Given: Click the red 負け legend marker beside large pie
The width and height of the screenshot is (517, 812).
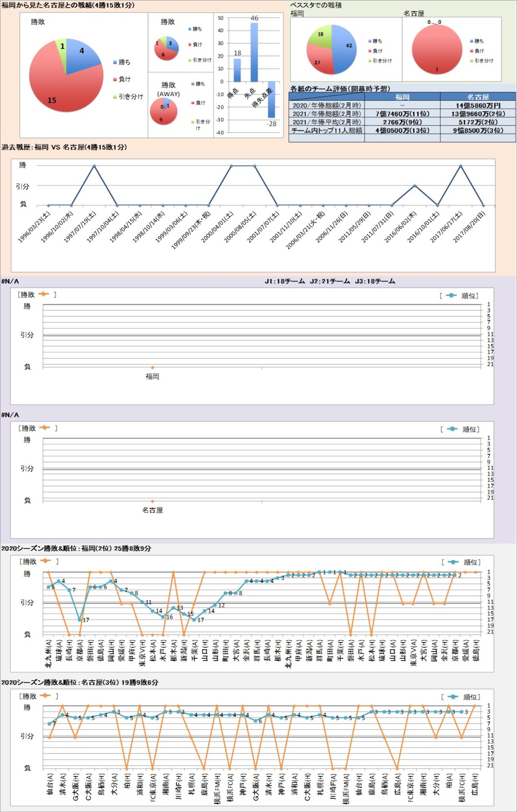Looking at the screenshot, I should 115,80.
